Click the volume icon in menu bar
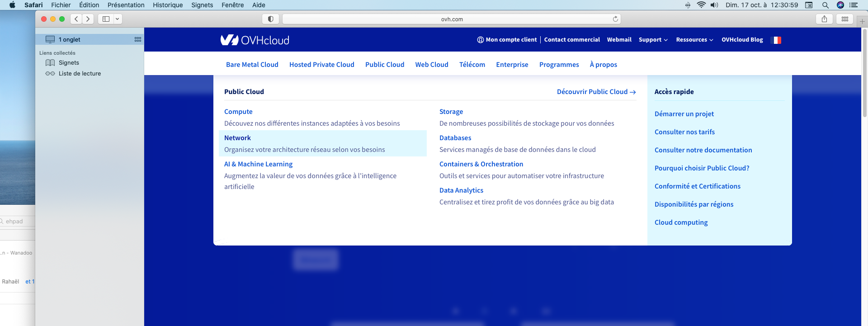 714,5
